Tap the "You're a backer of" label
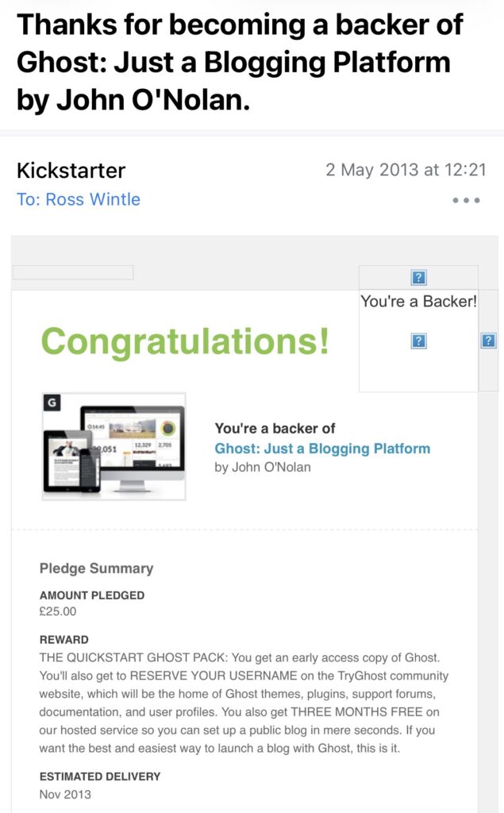 tap(275, 429)
